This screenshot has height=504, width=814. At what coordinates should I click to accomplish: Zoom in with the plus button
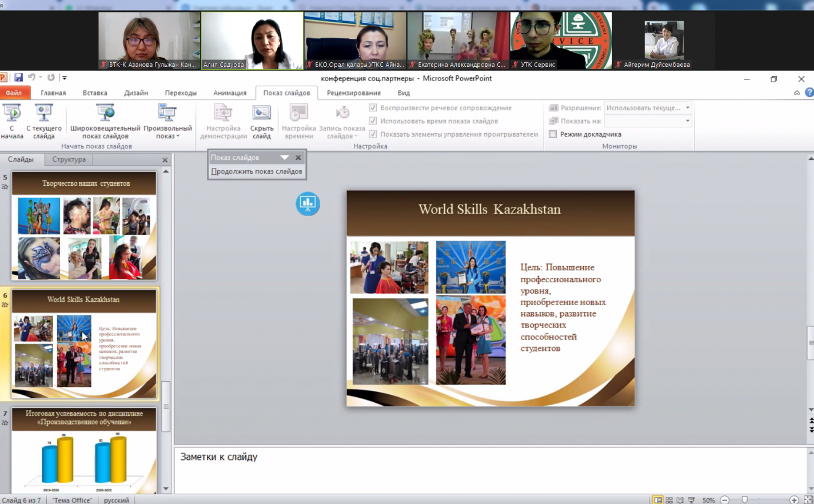(x=794, y=500)
